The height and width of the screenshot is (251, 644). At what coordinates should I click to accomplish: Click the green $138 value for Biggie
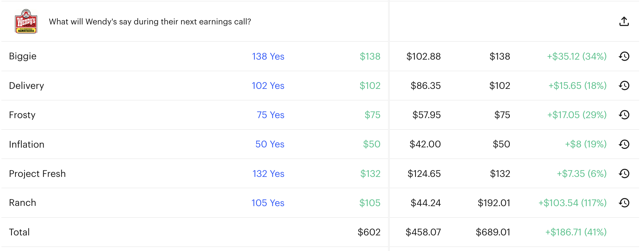pos(370,57)
